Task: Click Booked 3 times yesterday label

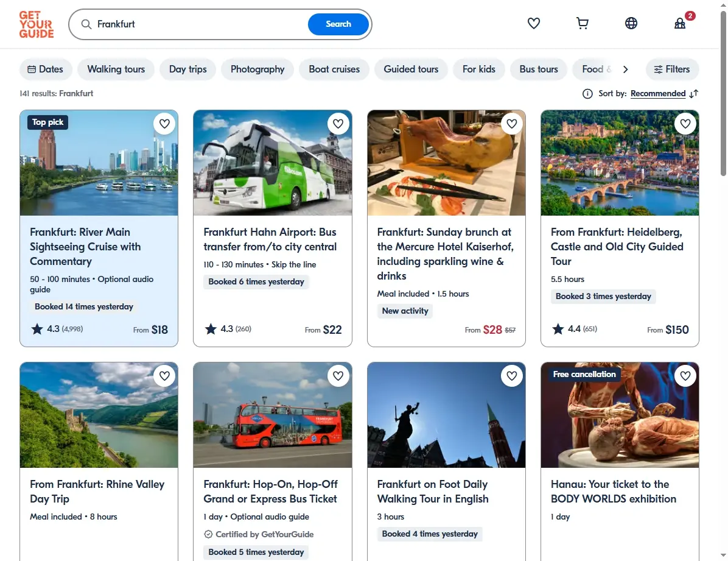Action: [603, 297]
